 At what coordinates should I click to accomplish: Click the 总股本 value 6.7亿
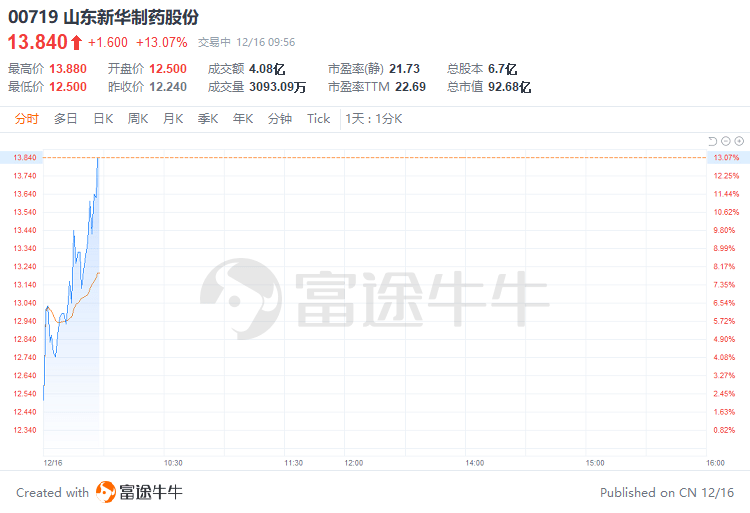pos(502,69)
